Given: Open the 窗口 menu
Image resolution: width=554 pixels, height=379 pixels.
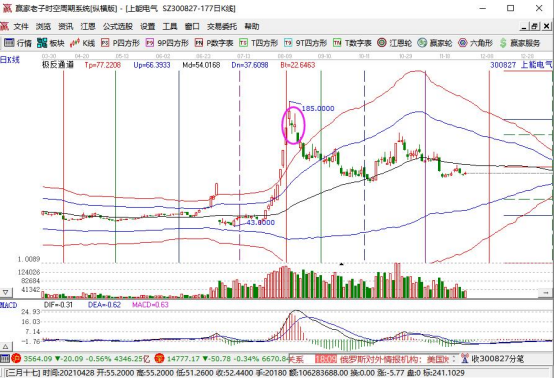Looking at the screenshot, I should 192,26.
